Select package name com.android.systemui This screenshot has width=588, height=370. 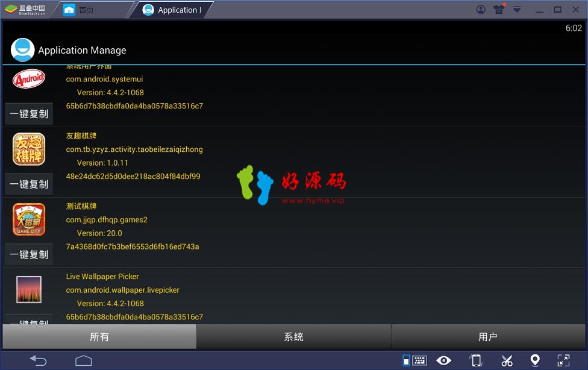(104, 79)
